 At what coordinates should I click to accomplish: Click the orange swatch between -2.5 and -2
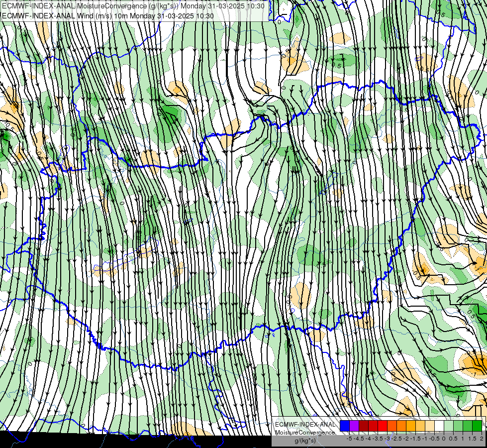(401, 426)
